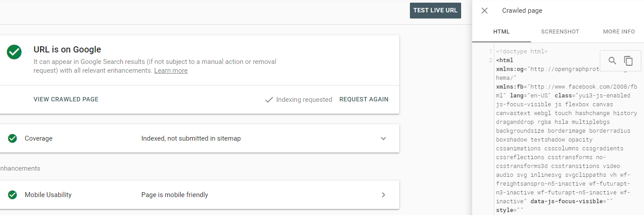Switch to the HTML tab
The image size is (644, 216).
tap(501, 32)
